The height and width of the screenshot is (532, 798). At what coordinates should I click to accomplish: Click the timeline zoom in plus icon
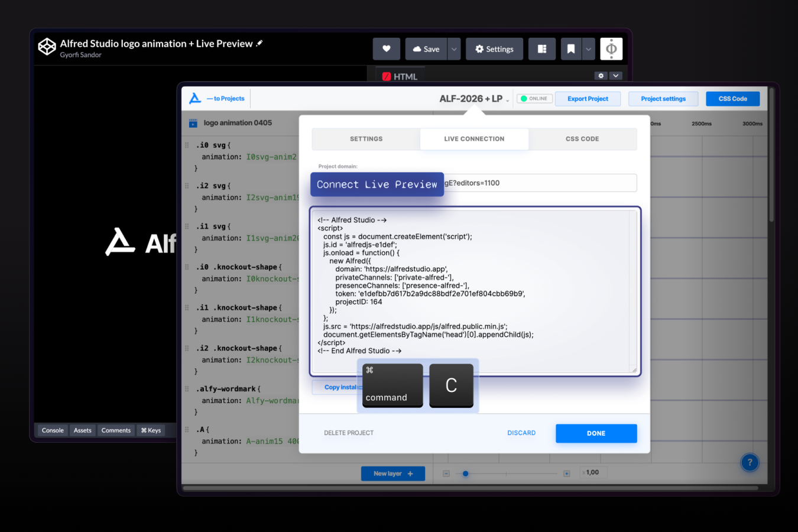pos(566,473)
